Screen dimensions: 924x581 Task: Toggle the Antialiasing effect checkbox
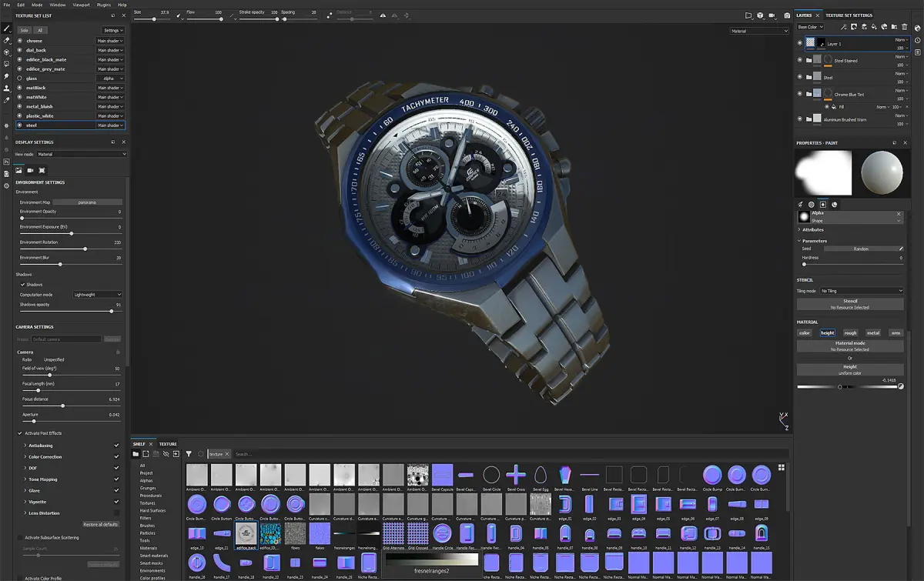pyautogui.click(x=117, y=446)
